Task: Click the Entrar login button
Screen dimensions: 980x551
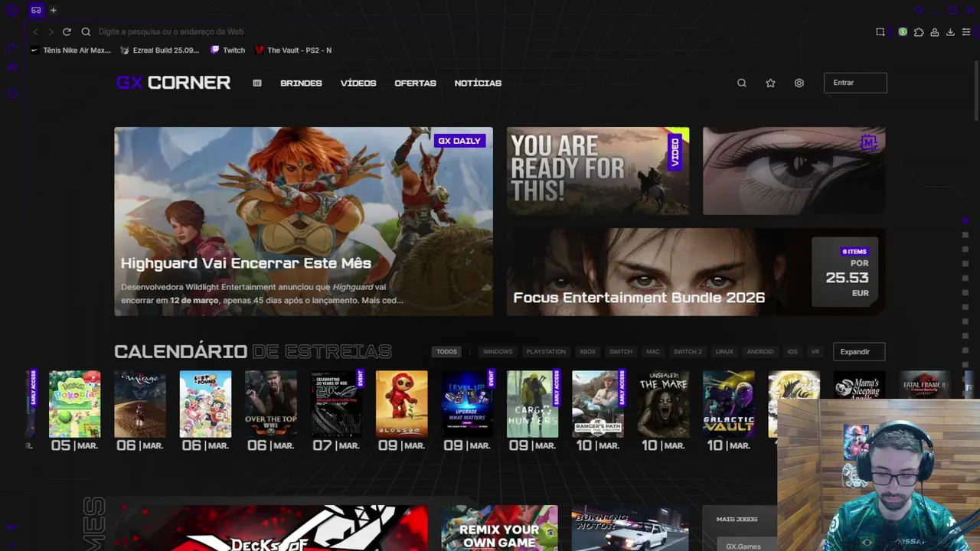Action: 855,83
